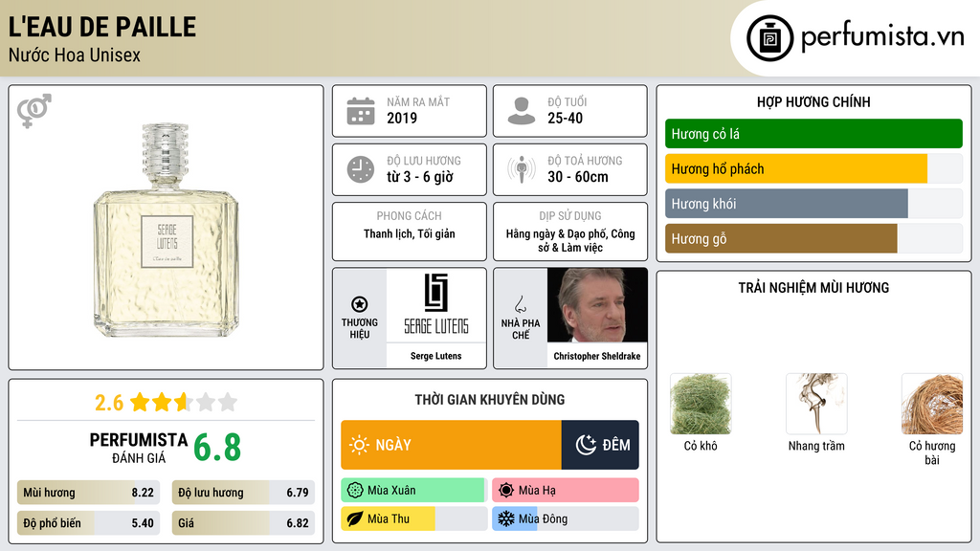Click the Dịp sử dụng occasion description
The image size is (980, 551).
(x=570, y=240)
